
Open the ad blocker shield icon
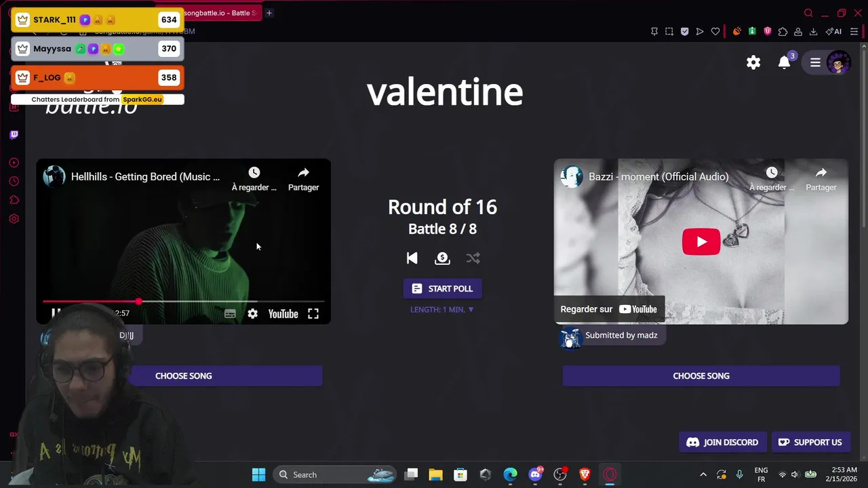(x=684, y=31)
